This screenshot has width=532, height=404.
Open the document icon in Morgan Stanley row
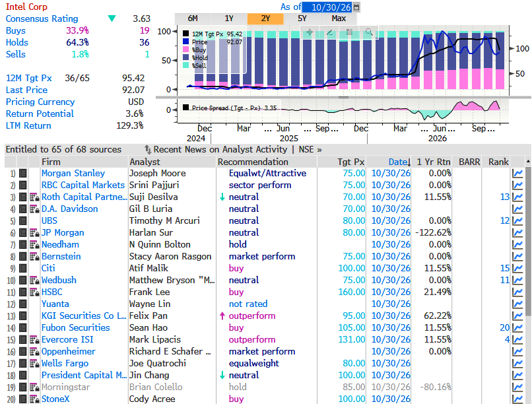coord(22,174)
